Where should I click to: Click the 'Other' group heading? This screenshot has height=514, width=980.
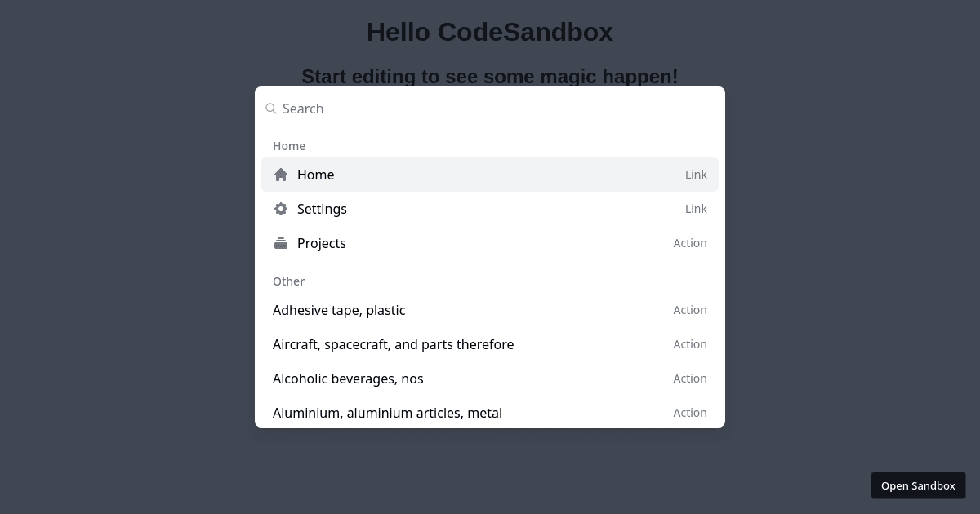[288, 281]
